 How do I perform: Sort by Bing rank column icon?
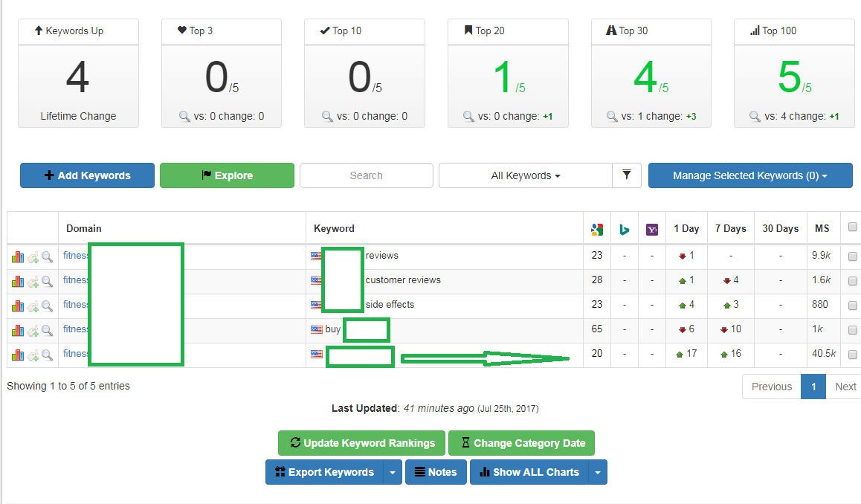tap(625, 230)
